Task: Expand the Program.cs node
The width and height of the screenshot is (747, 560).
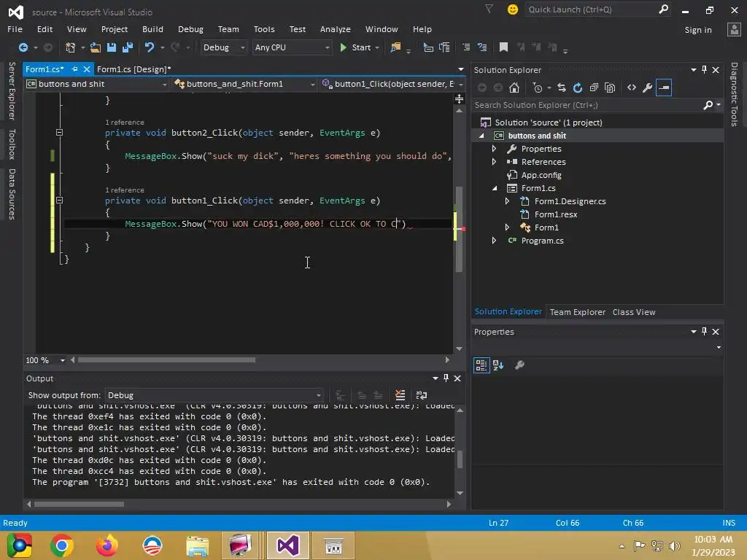Action: [x=494, y=241]
